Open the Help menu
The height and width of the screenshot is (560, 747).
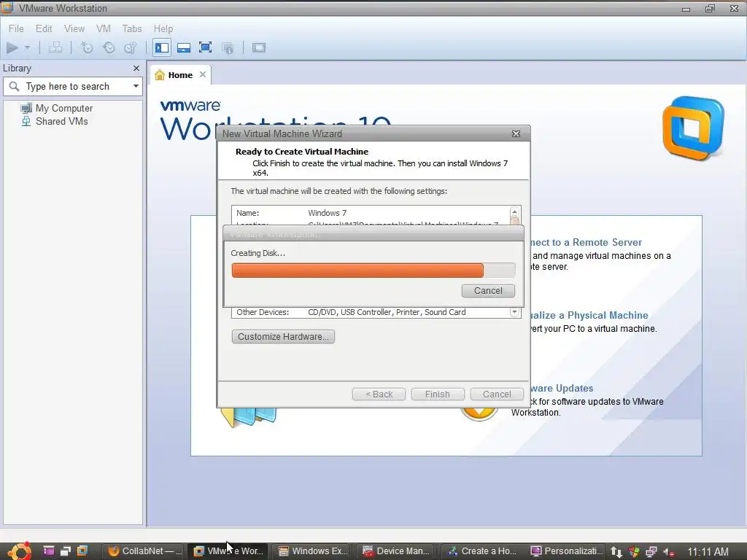(x=163, y=28)
